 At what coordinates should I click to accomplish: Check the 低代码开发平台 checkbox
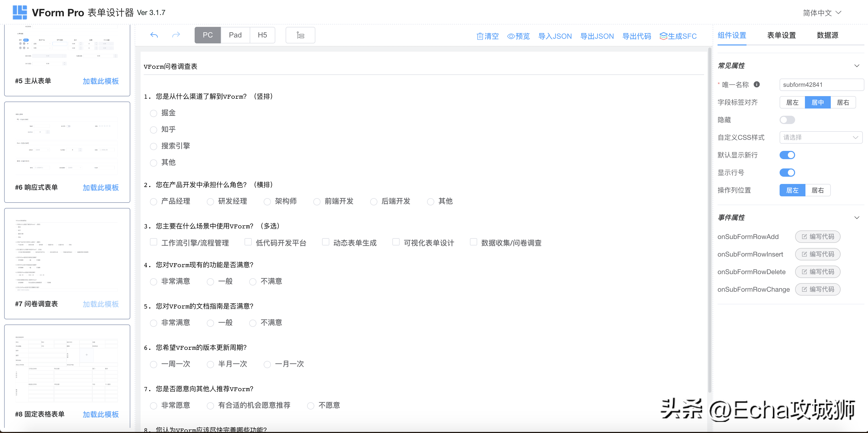point(248,242)
